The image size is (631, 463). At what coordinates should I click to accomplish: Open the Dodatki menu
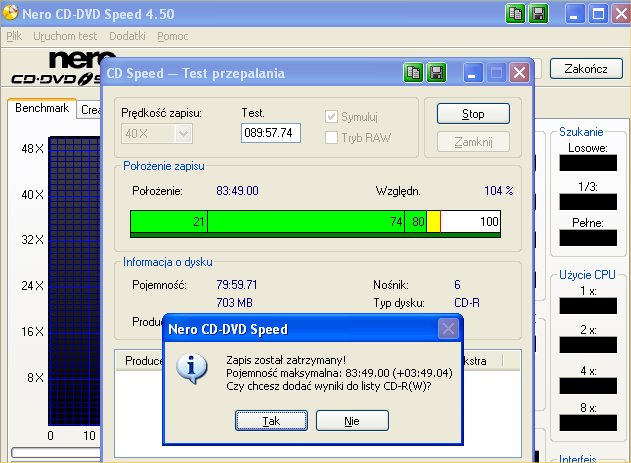click(127, 36)
